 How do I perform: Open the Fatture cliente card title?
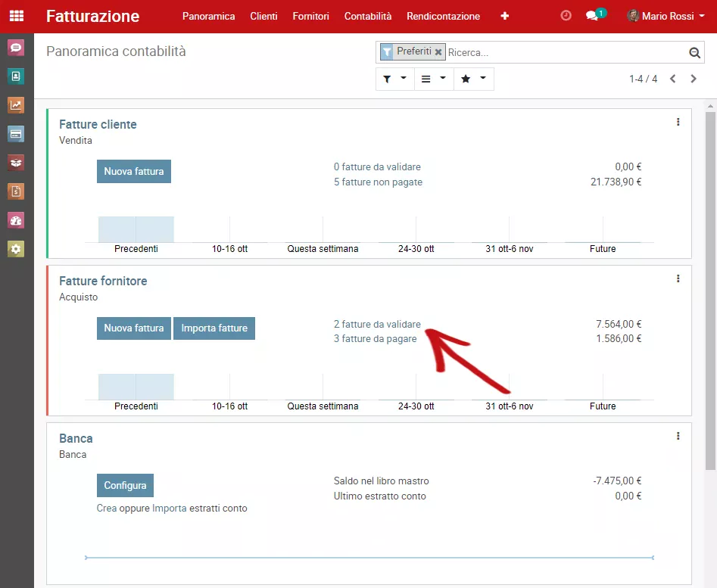coord(98,124)
